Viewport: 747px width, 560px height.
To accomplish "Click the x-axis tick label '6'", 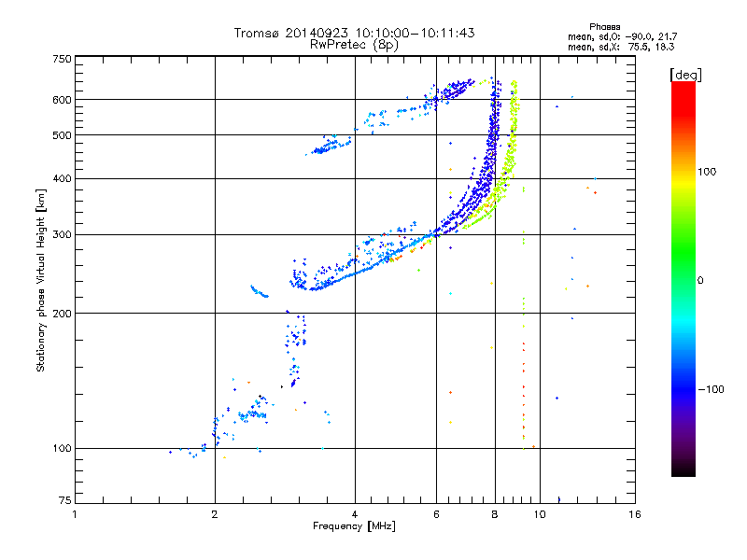I will 436,514.
